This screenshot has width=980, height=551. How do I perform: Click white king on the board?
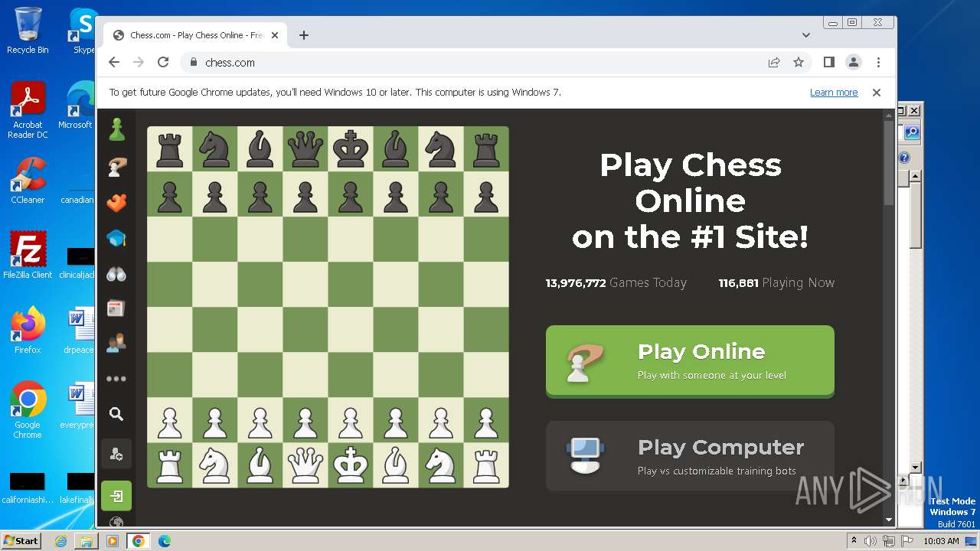[351, 464]
